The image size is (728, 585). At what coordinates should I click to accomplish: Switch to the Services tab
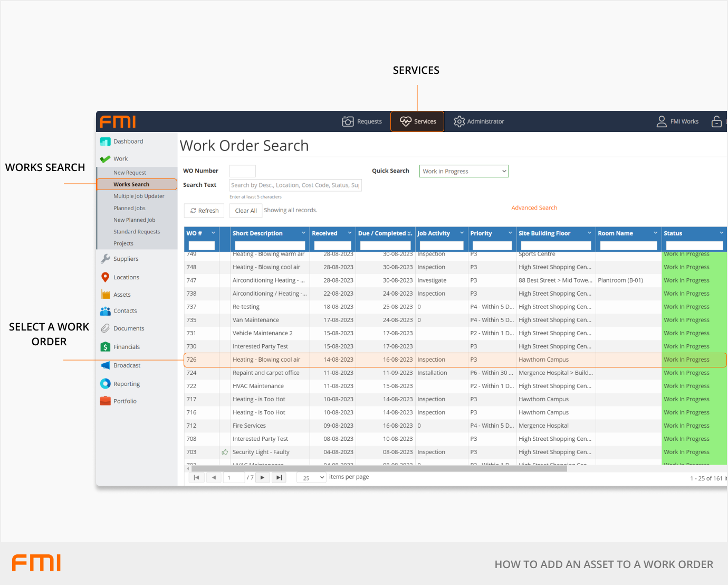tap(417, 121)
